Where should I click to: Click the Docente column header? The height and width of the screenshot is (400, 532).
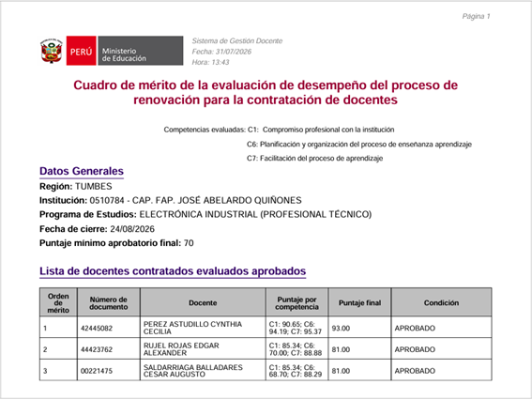pyautogui.click(x=203, y=302)
